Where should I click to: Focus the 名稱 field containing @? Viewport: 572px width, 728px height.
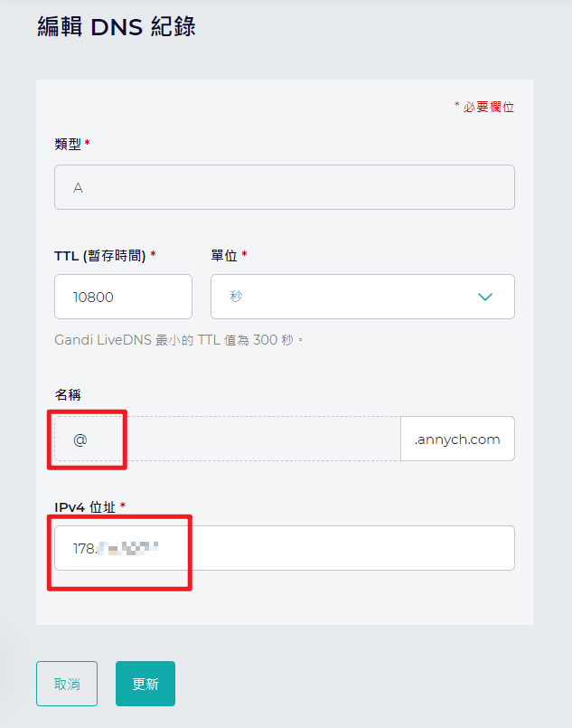click(228, 439)
